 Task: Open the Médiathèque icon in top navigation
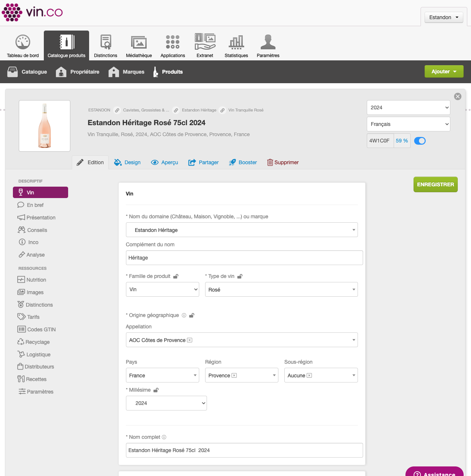click(x=138, y=42)
